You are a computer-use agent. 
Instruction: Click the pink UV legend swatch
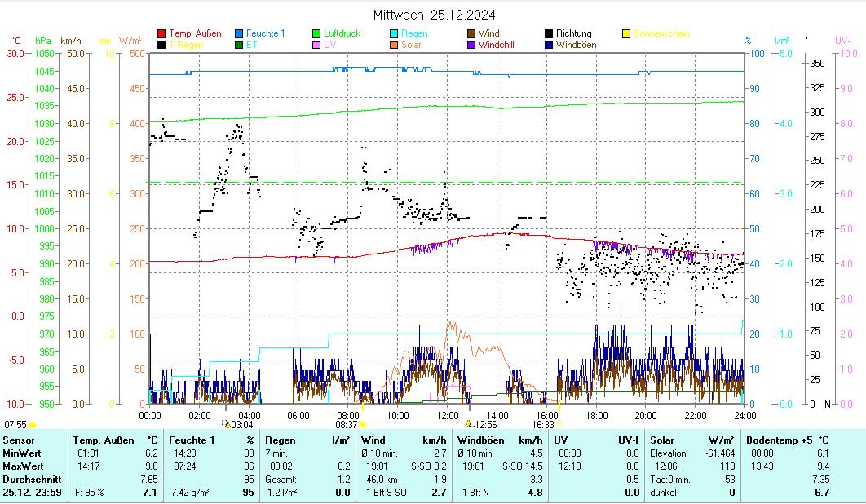point(316,45)
